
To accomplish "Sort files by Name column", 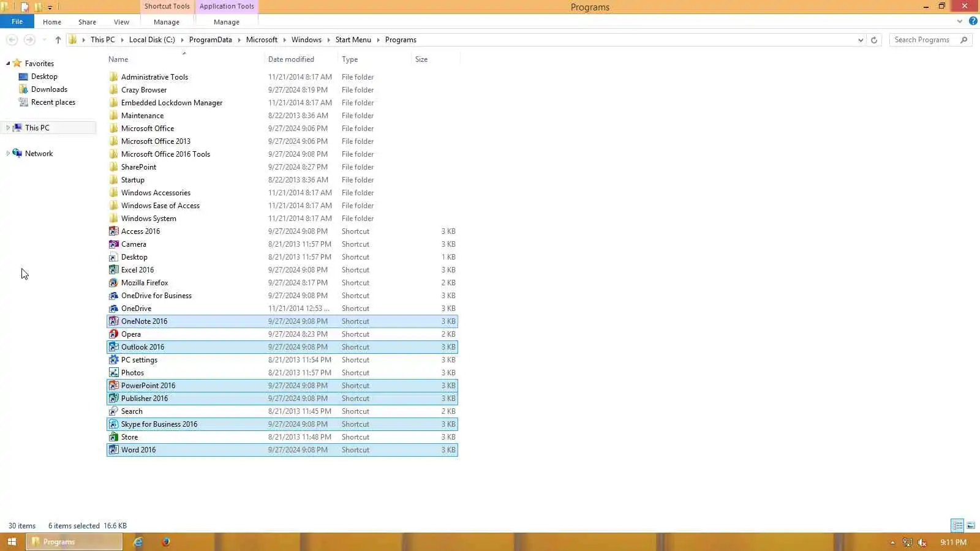I will tap(184, 59).
